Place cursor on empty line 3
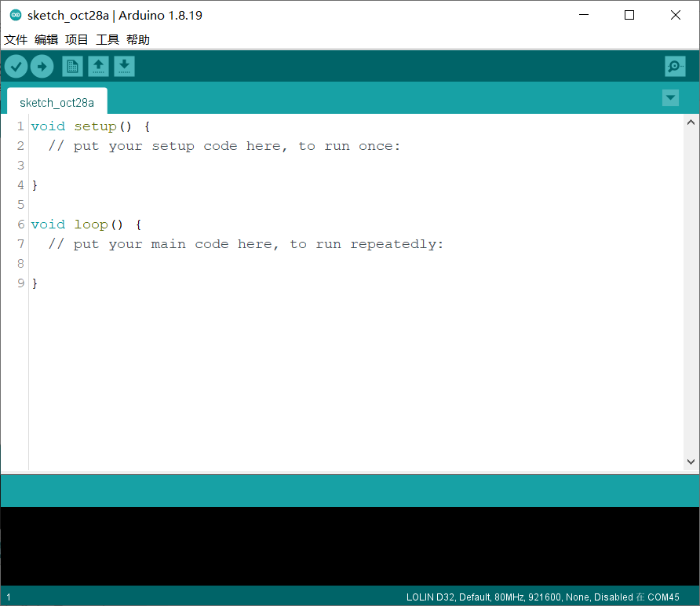This screenshot has width=700, height=606. click(355, 166)
